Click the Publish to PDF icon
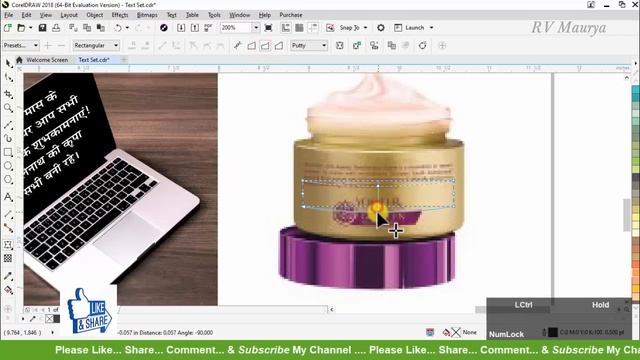Image resolution: width=640 pixels, height=360 pixels. 208,28
